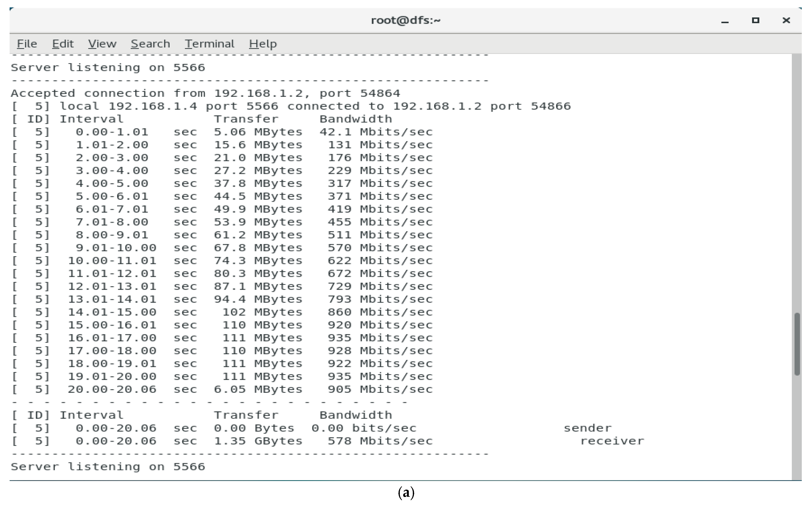Click the 1.35 GBytes transfer total
The width and height of the screenshot is (812, 509).
[x=258, y=441]
